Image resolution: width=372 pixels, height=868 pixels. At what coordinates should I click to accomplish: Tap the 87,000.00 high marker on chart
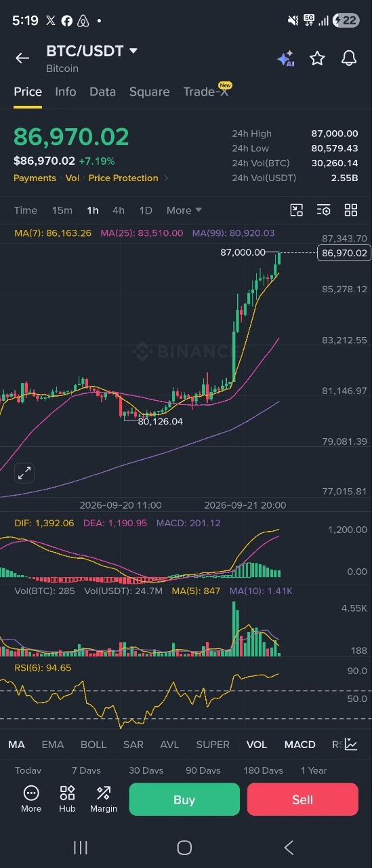tap(243, 252)
